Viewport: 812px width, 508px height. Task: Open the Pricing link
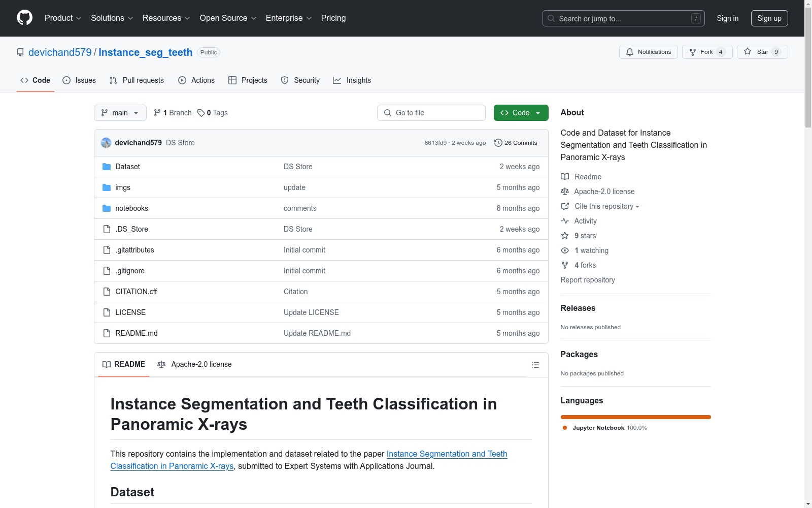click(x=333, y=18)
